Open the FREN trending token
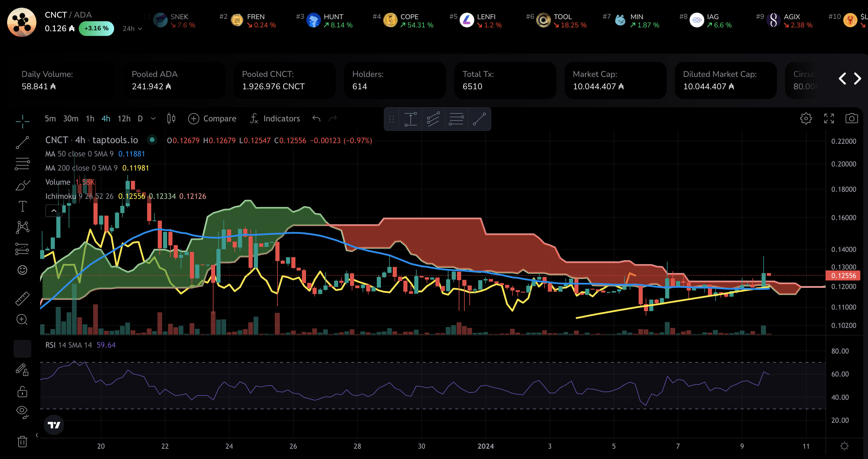868x459 pixels. click(x=253, y=21)
